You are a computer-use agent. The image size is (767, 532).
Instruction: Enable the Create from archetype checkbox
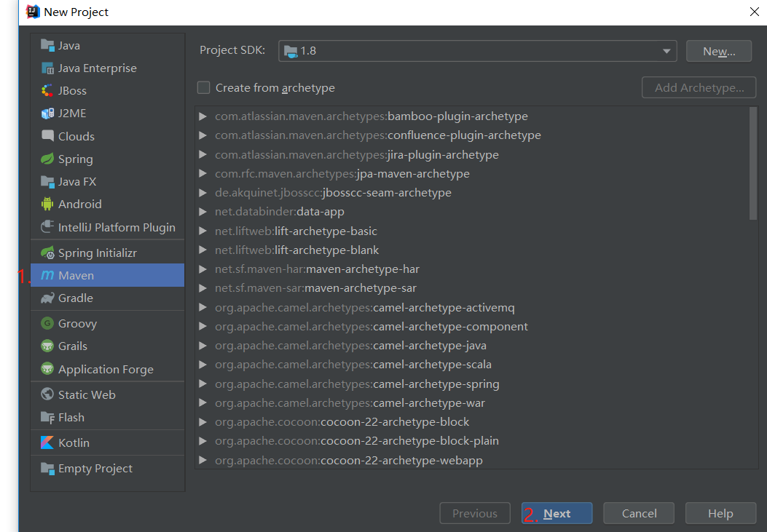click(x=204, y=88)
